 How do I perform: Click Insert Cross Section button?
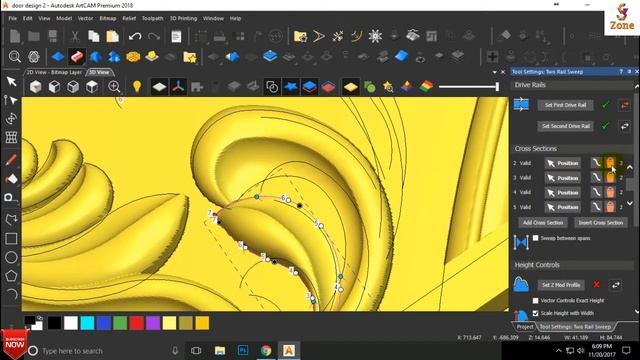tap(600, 222)
